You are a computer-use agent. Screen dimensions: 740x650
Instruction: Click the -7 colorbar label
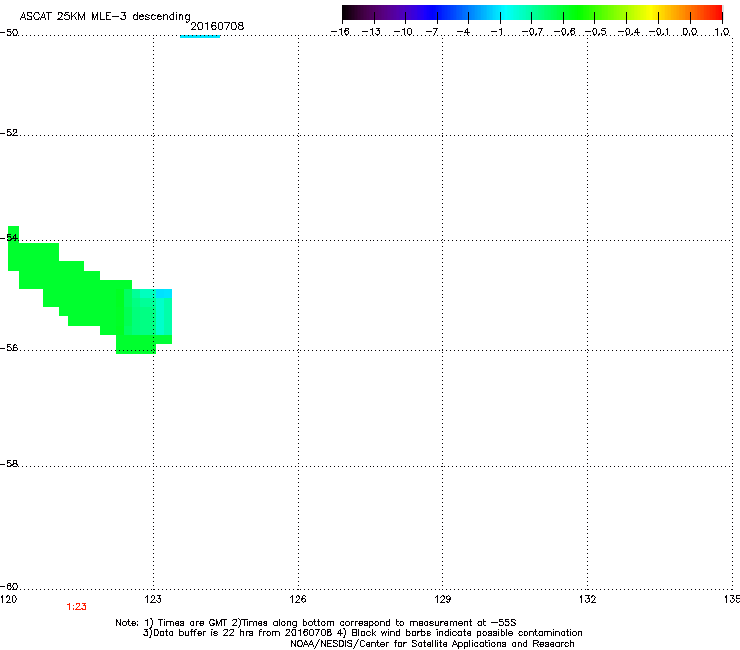[x=432, y=32]
